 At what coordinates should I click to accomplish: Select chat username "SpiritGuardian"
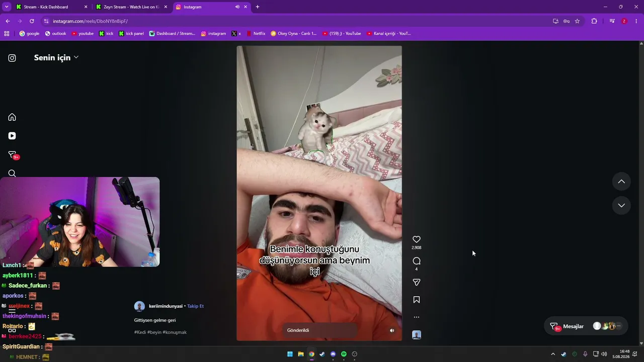tap(21, 346)
